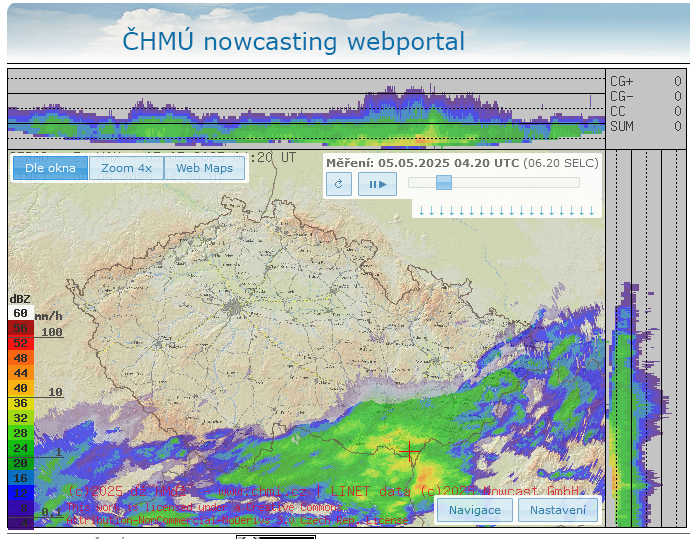Viewport: 690px width, 539px height.
Task: Click the time slider handle
Action: click(444, 183)
